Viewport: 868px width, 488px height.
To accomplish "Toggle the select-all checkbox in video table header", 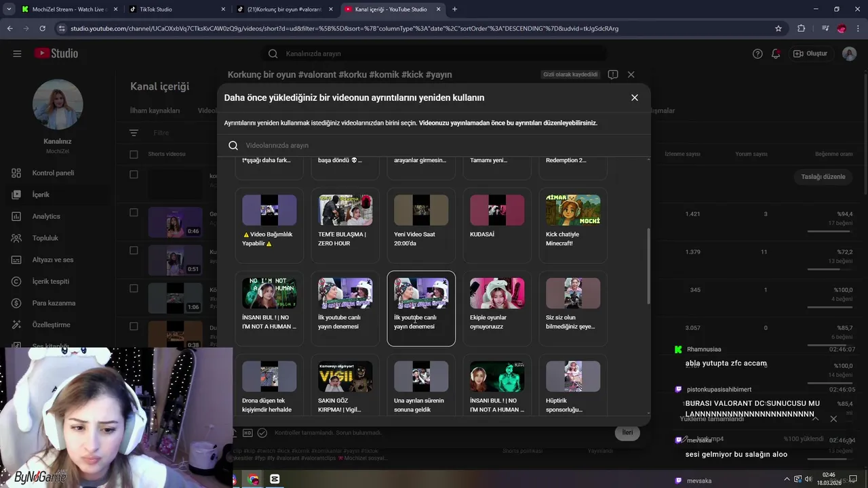I will [134, 155].
